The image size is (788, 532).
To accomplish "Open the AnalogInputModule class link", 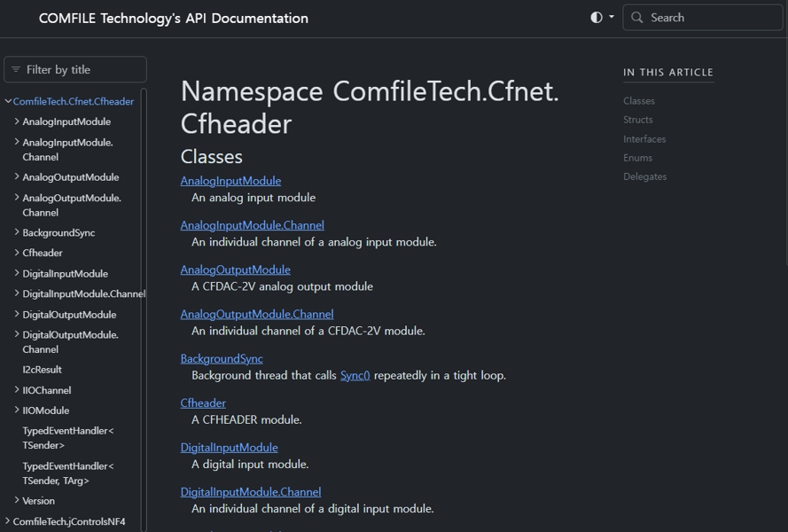I will point(230,181).
